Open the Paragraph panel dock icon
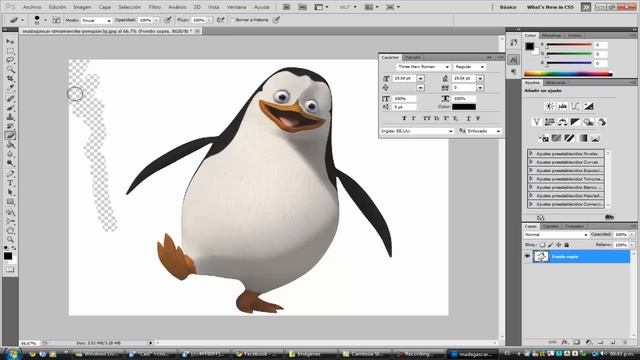 [x=513, y=72]
